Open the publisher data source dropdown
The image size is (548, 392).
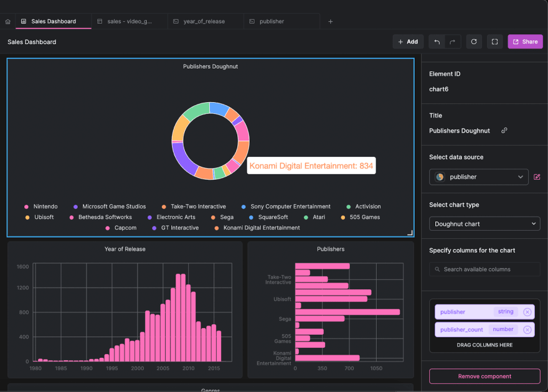tap(478, 177)
